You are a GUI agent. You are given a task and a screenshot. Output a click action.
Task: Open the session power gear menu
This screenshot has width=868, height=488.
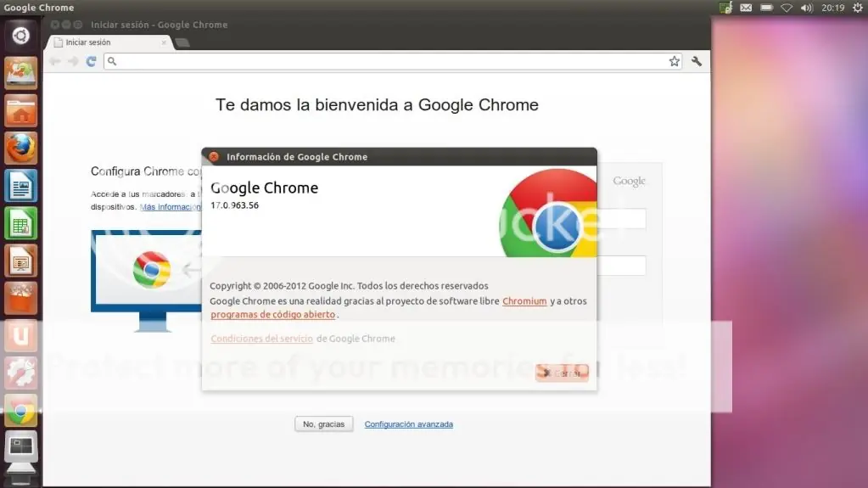click(858, 8)
